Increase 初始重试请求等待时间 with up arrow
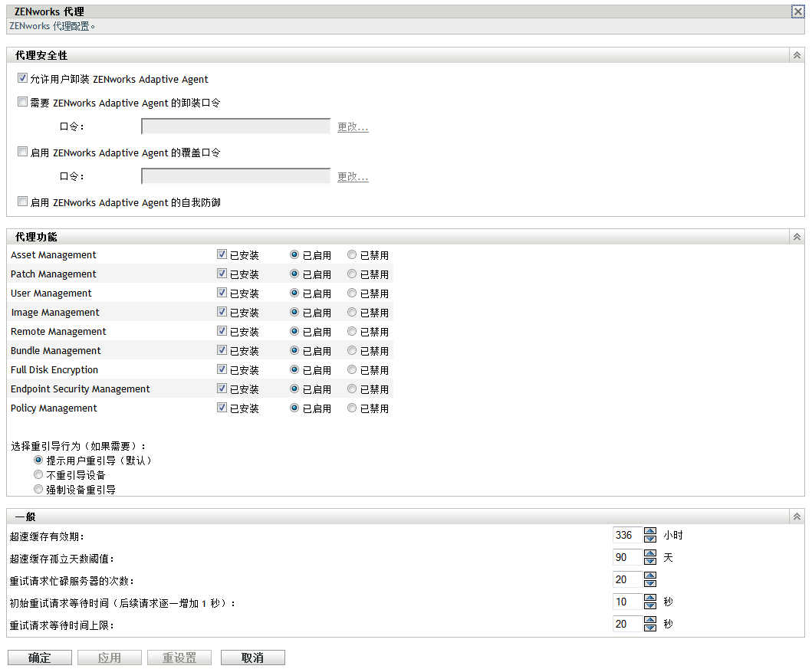The image size is (812, 669). pyautogui.click(x=650, y=598)
